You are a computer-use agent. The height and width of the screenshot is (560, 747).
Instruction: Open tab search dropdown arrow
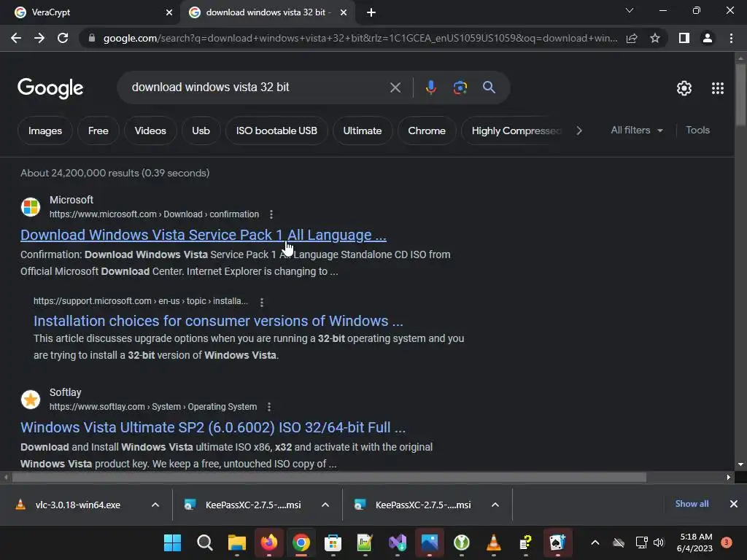click(630, 10)
